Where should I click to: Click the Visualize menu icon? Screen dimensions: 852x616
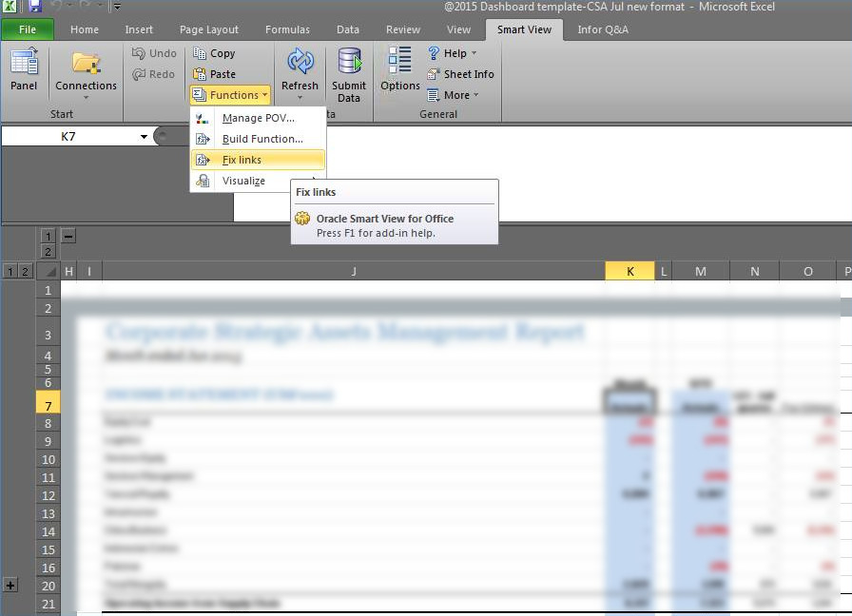pos(203,181)
